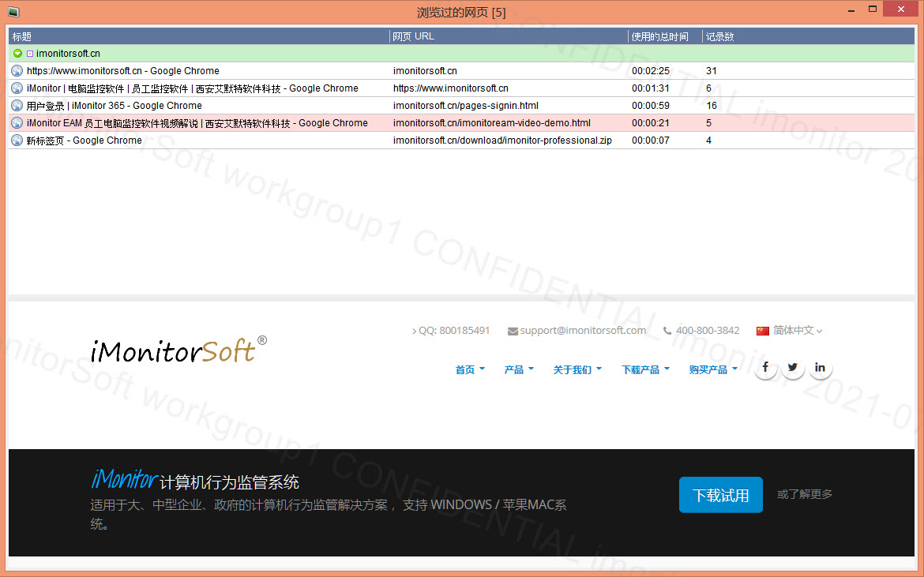This screenshot has width=924, height=577.
Task: Minimize the 浏览过的网页 window
Action: point(851,10)
